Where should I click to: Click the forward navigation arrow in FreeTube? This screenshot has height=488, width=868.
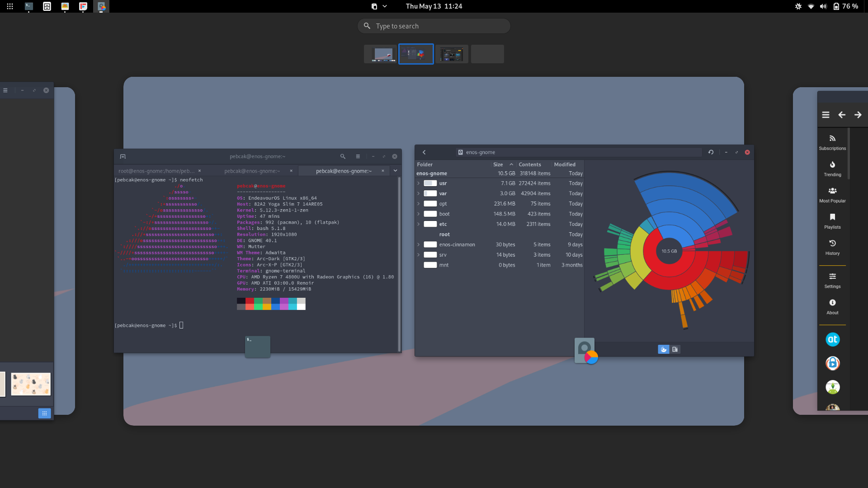point(858,115)
